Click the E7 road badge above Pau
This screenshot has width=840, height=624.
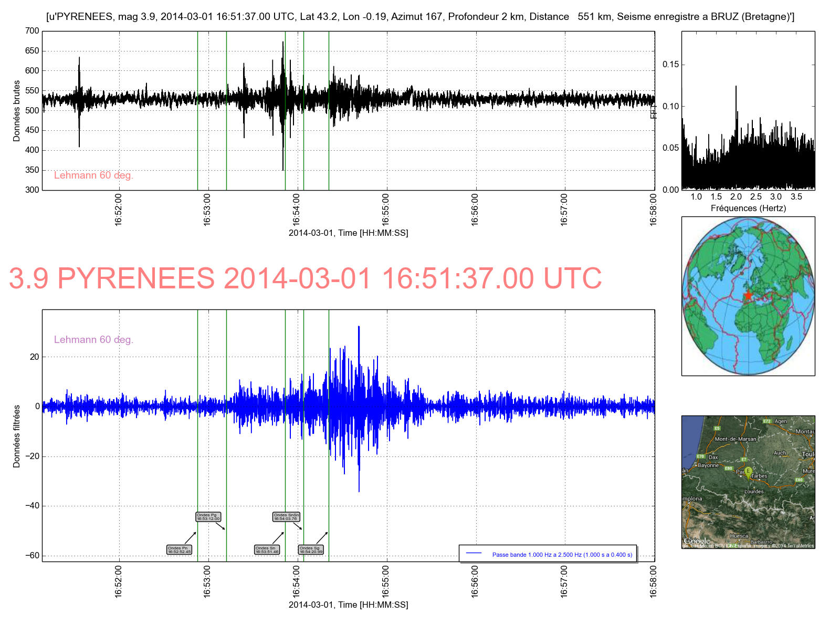[x=744, y=460]
